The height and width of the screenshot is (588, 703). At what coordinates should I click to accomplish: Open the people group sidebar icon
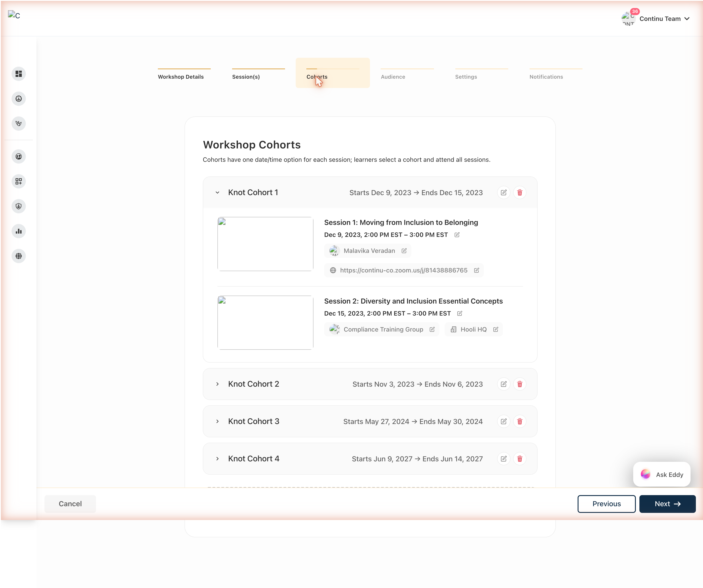(x=19, y=157)
